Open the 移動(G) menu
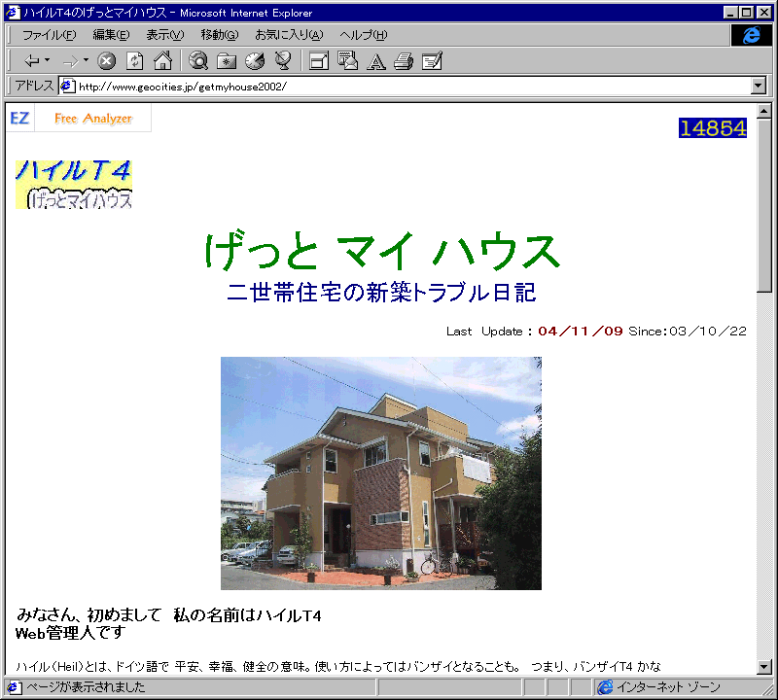Image resolution: width=778 pixels, height=700 pixels. (x=220, y=35)
